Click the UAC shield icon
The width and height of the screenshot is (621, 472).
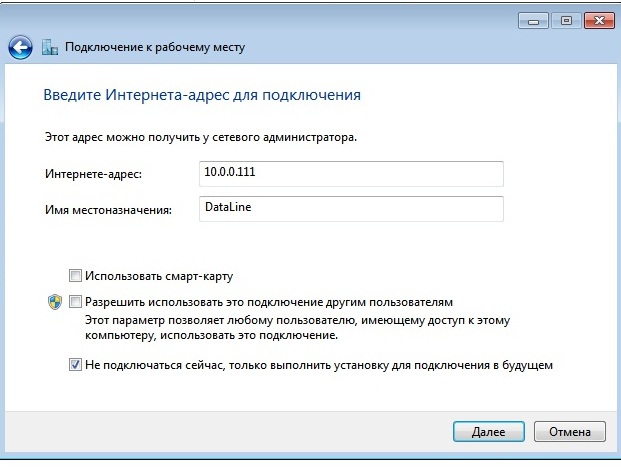pyautogui.click(x=55, y=302)
